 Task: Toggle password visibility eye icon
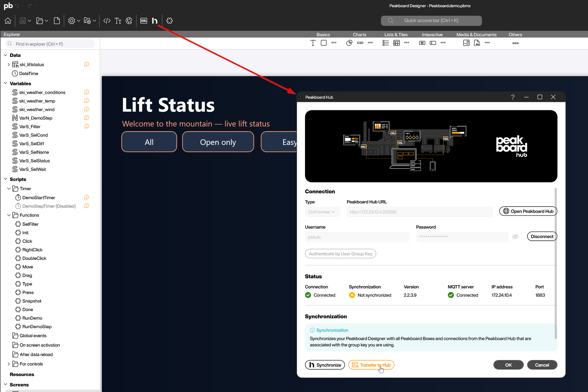pos(515,237)
